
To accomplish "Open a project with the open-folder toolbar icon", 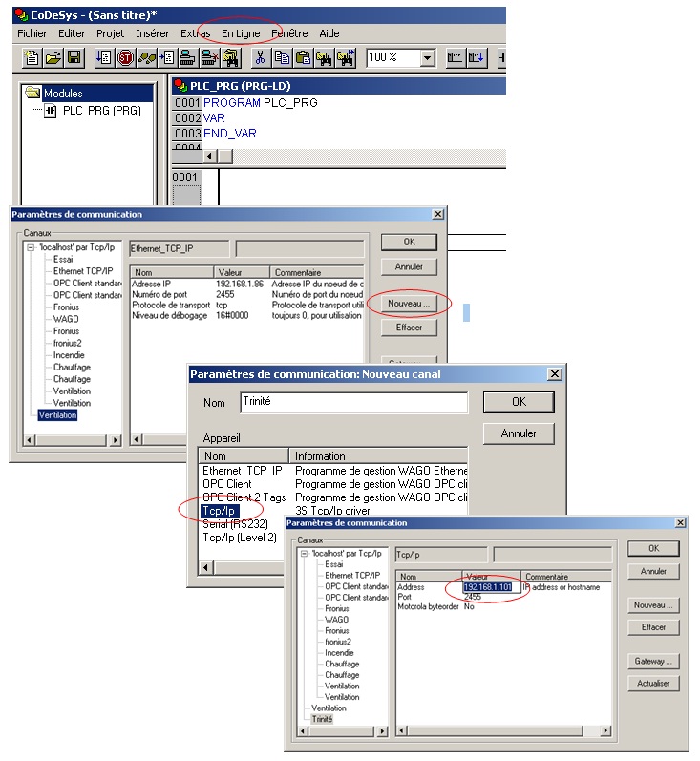I will coord(53,57).
